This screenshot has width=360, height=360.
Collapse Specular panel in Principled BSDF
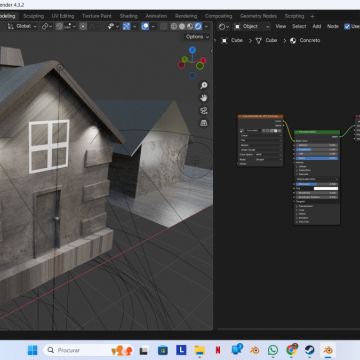[x=304, y=174]
